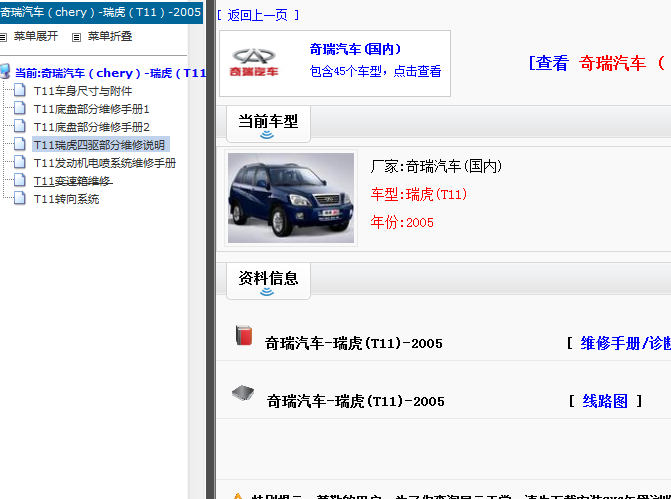Image resolution: width=671 pixels, height=499 pixels.
Task: Click the Chery brand logo image
Action: 254,62
